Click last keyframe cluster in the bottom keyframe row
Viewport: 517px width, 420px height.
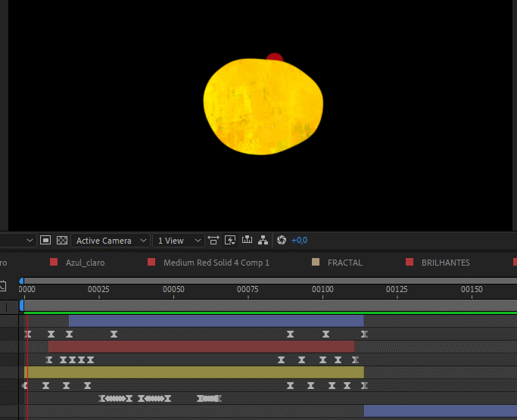pos(209,399)
